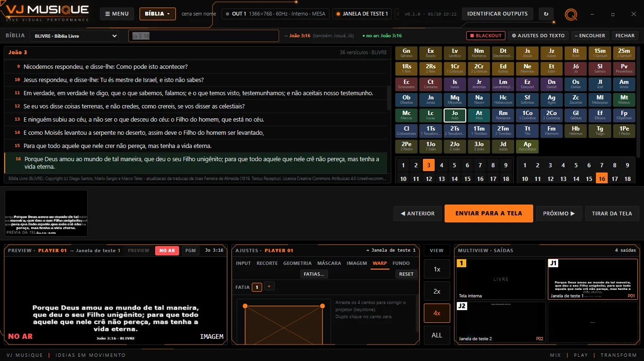Set multiview to 4x layout
This screenshot has width=644, height=361.
coord(437,313)
